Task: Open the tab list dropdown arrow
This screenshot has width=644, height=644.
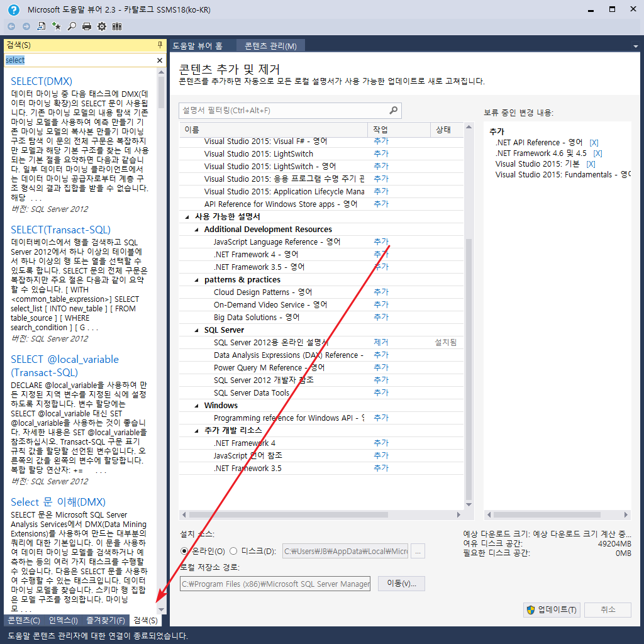Action: [x=635, y=47]
